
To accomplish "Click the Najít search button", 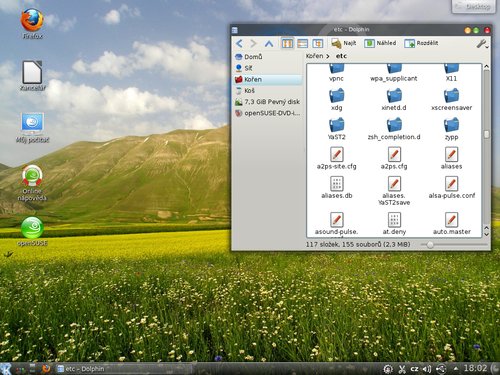I will [344, 43].
